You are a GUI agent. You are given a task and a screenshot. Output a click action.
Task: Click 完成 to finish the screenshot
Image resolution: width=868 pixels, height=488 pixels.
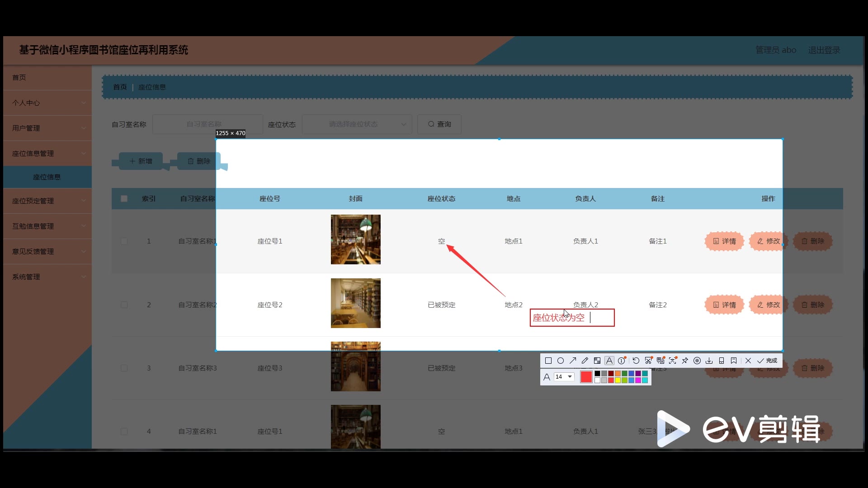[x=768, y=361]
